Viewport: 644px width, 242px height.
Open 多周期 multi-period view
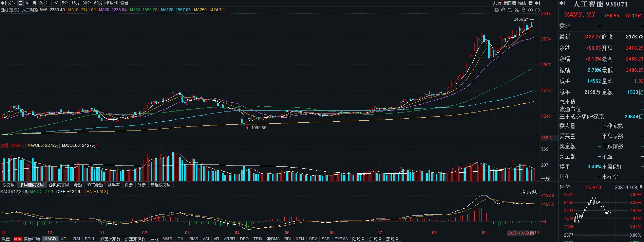112,3
